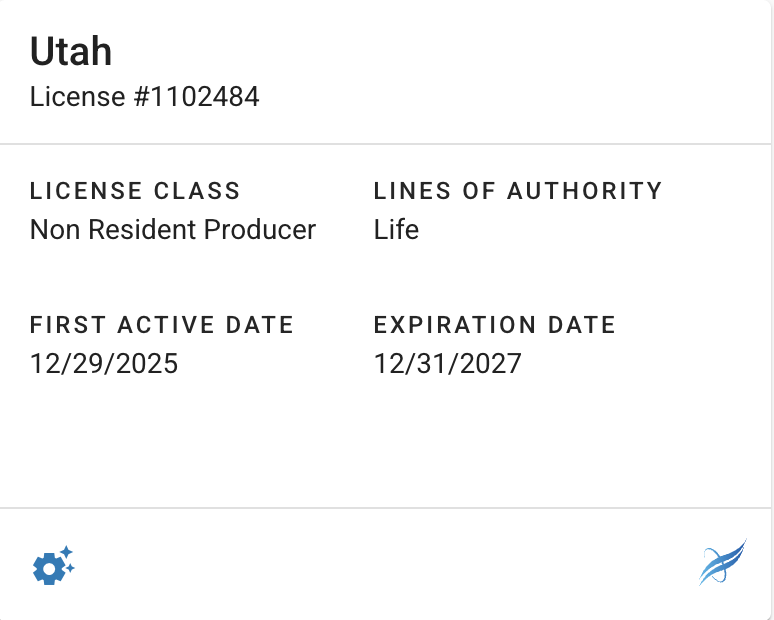Click the LICENSE CLASS label
The image size is (774, 620).
pos(135,190)
